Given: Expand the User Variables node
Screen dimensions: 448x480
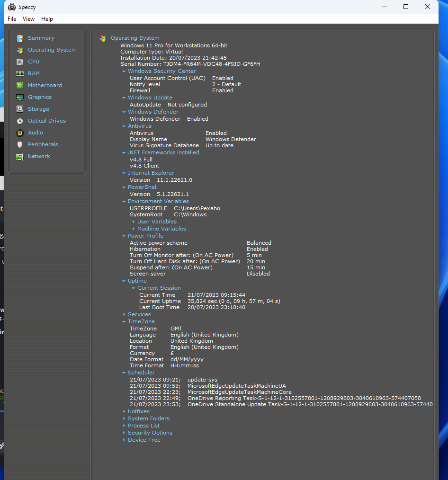Looking at the screenshot, I should click(133, 222).
